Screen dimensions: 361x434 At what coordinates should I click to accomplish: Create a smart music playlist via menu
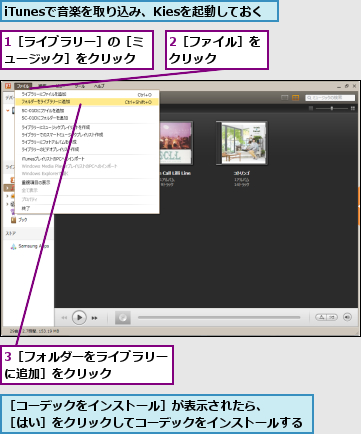[x=87, y=135]
